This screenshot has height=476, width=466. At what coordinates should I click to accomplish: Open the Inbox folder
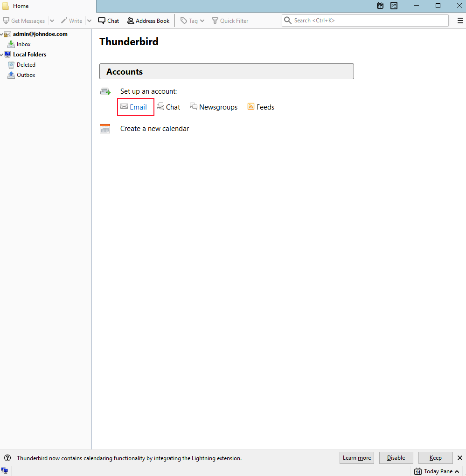coord(23,44)
